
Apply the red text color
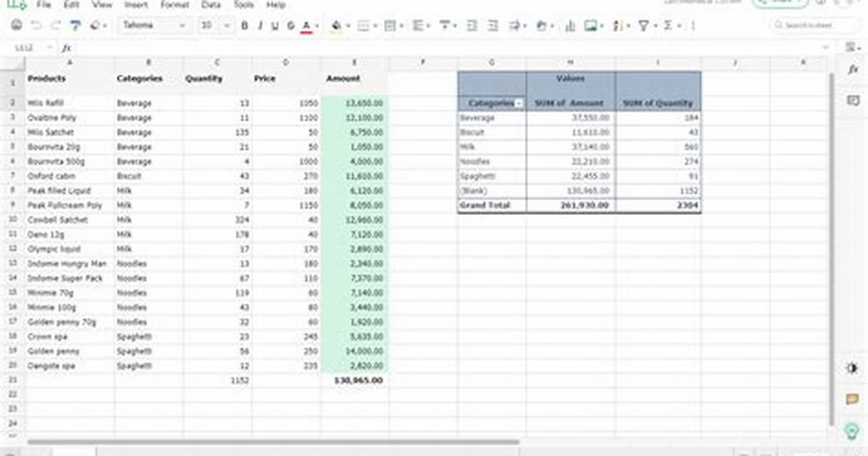coord(306,26)
